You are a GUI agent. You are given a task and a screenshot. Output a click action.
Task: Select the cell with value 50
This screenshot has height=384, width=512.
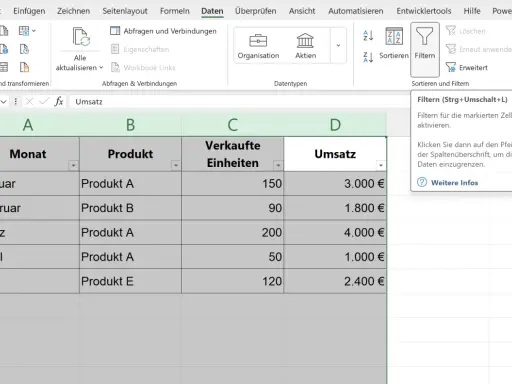pyautogui.click(x=233, y=257)
